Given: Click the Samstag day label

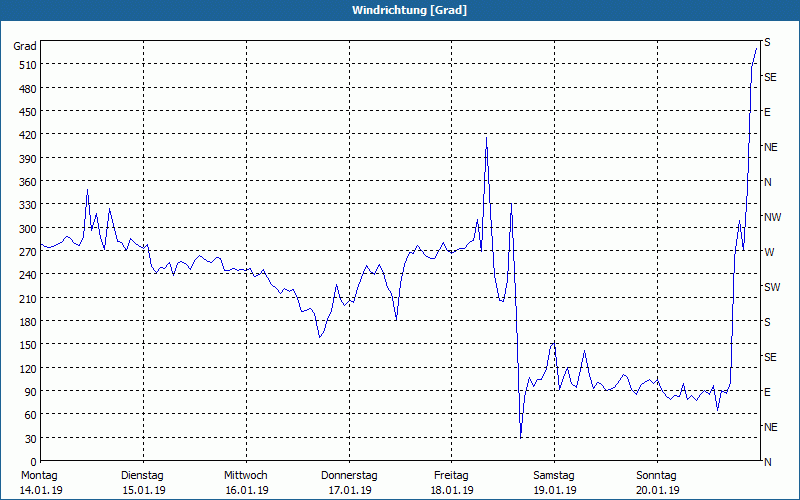Looking at the screenshot, I should point(554,476).
